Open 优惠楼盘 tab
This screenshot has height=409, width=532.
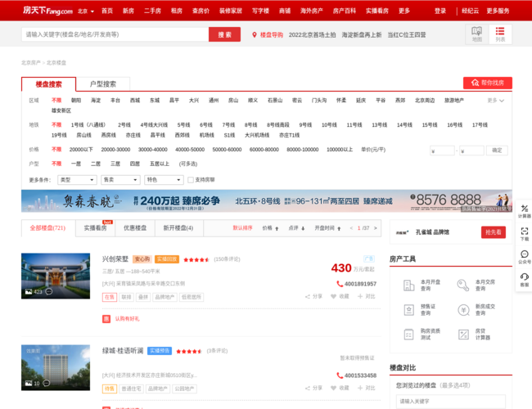(x=135, y=228)
